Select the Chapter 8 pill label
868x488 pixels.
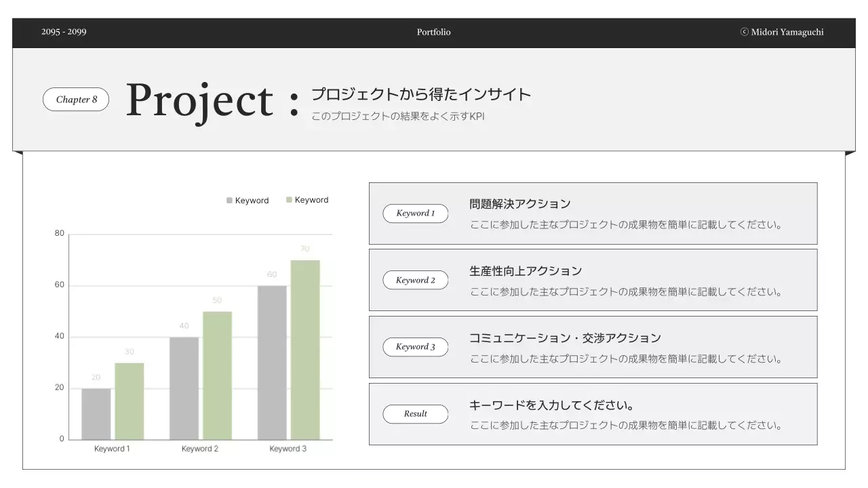tap(76, 100)
